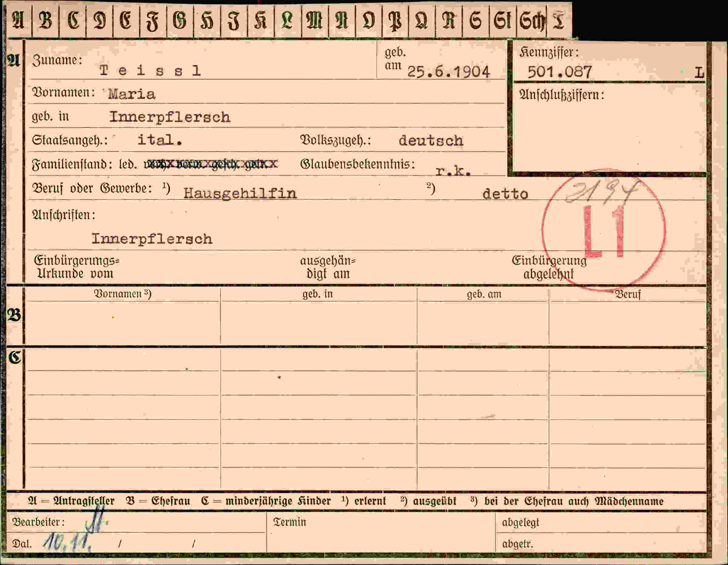728x565 pixels.
Task: Click the geb. am column header
Action: click(484, 294)
